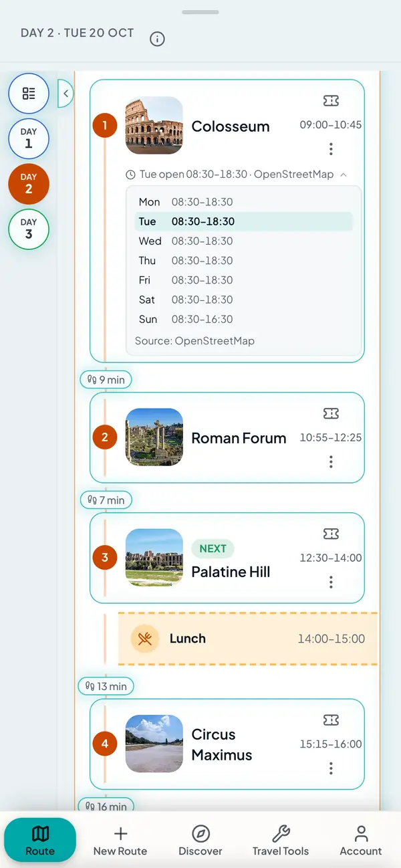Viewport: 401px width, 868px height.
Task: Tap the clock icon beside Tue open hours
Action: tap(131, 175)
